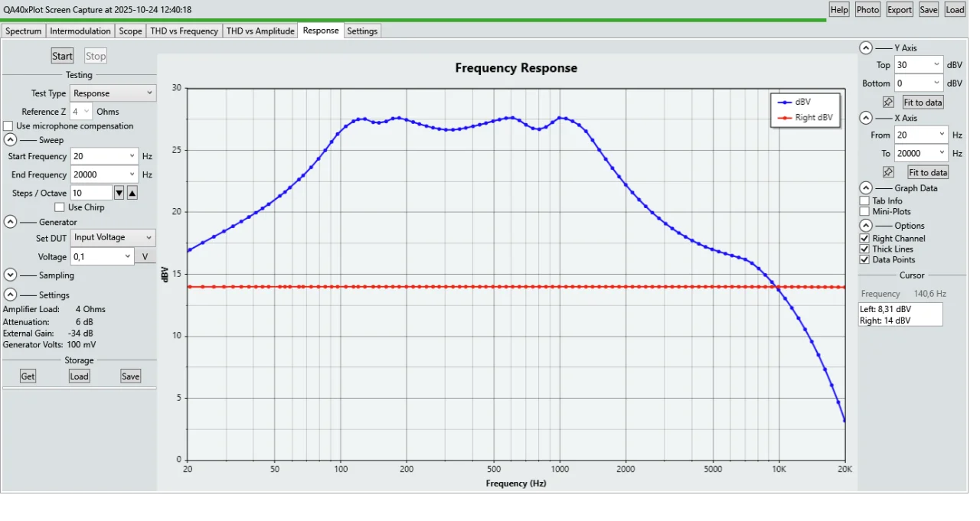Decrease Steps per Octave with down arrow
Image resolution: width=980 pixels, height=521 pixels.
(119, 193)
